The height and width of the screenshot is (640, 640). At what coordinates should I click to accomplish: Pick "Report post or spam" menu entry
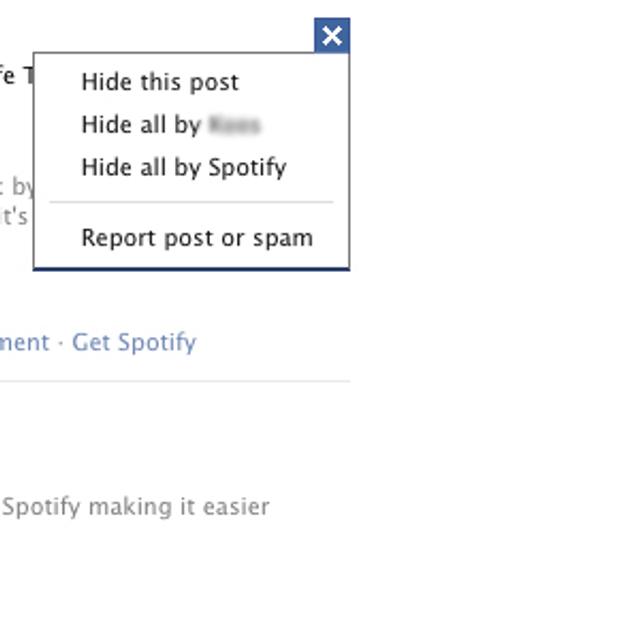click(197, 238)
